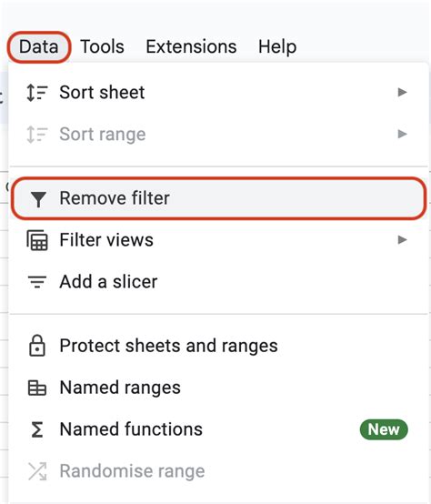Open the Tools menu

coord(102,47)
